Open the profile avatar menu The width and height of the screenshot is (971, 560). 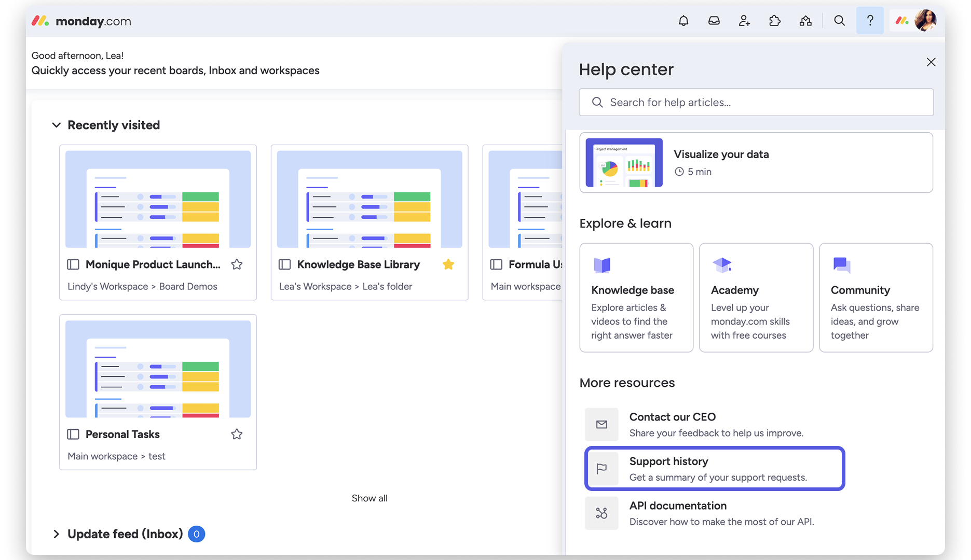pyautogui.click(x=925, y=21)
